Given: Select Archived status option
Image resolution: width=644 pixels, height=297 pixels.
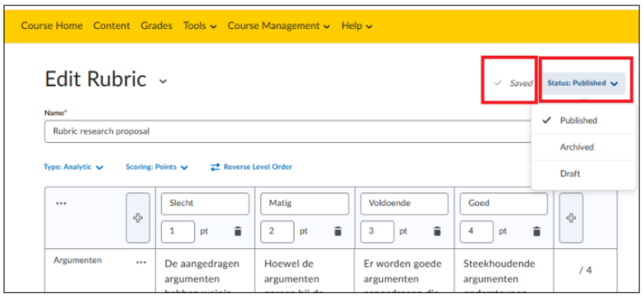Looking at the screenshot, I should click(584, 147).
